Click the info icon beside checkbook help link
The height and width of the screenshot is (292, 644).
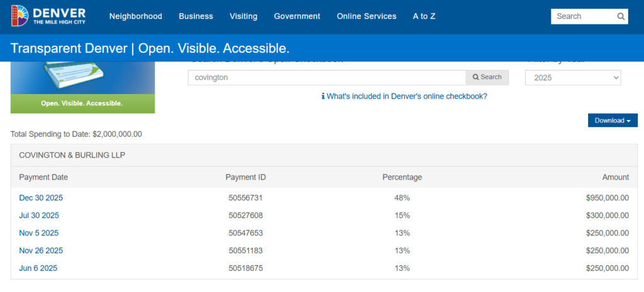(x=323, y=96)
